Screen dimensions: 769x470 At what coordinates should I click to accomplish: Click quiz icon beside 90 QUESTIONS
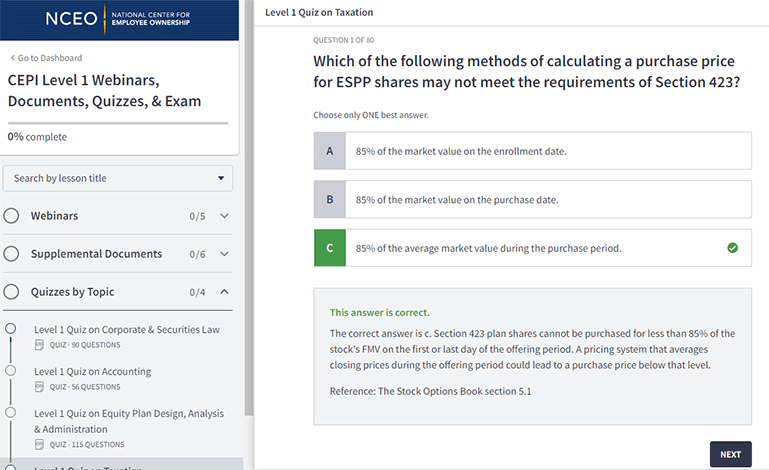[39, 345]
